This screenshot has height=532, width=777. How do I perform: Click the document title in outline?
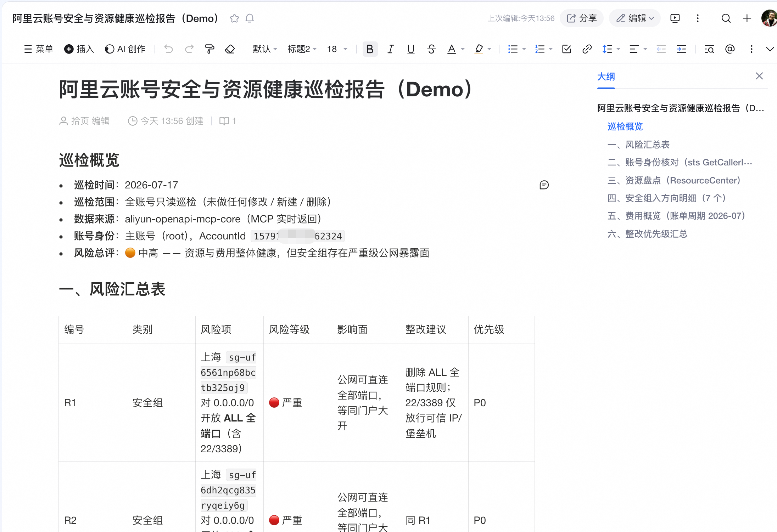pos(681,108)
